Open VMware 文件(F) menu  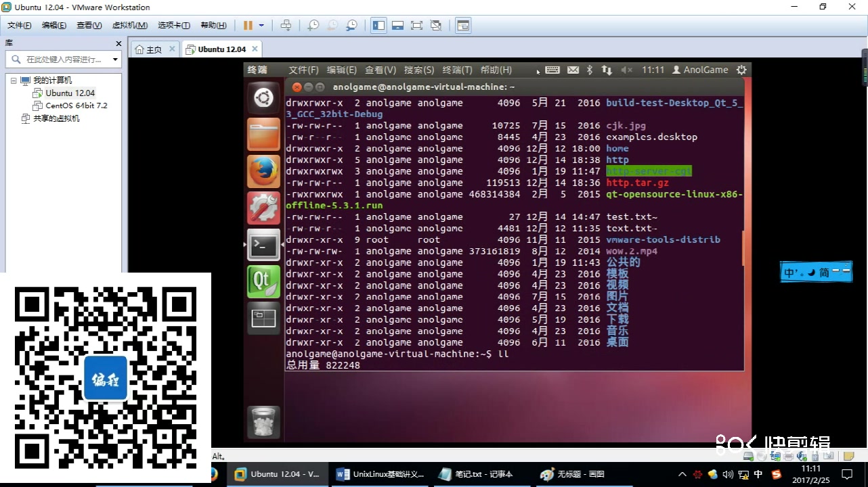(x=19, y=25)
